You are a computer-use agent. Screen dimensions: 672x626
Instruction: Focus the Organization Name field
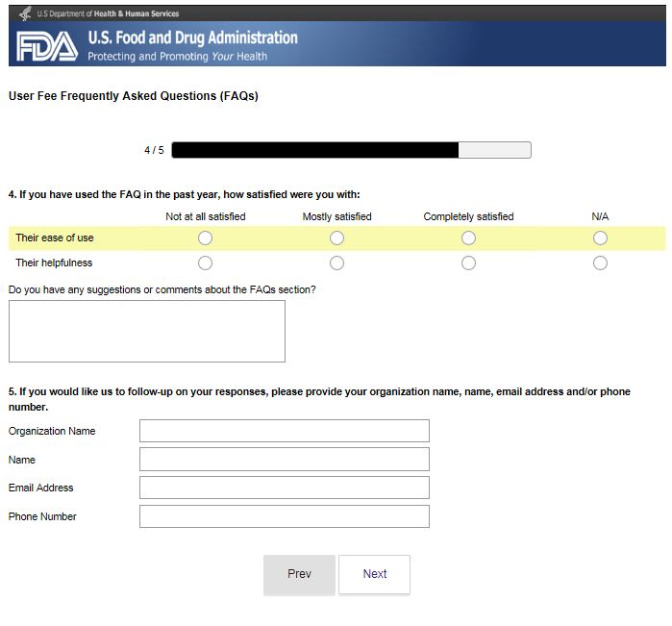pos(284,431)
